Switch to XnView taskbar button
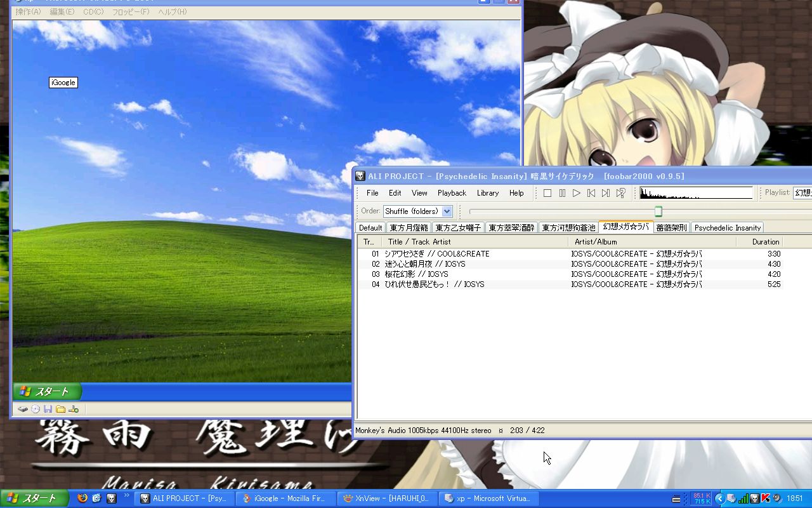Viewport: 812px width, 508px height. [x=388, y=498]
